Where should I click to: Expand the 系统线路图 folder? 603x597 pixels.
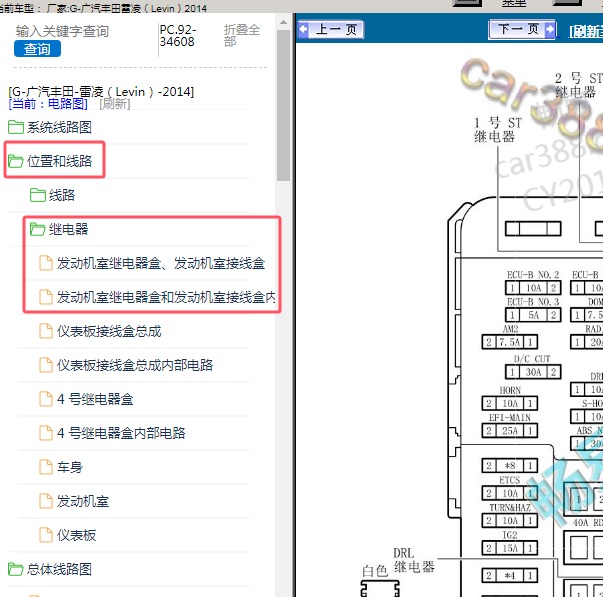pos(59,127)
